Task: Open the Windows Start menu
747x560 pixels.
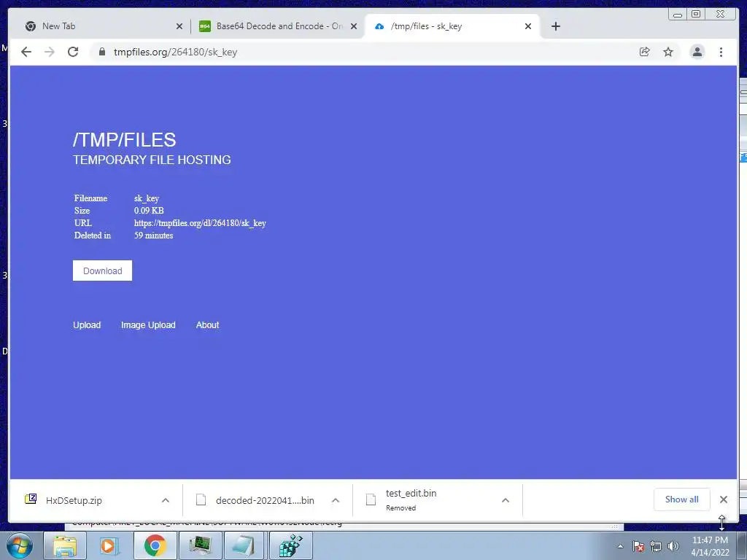Action: [20, 545]
